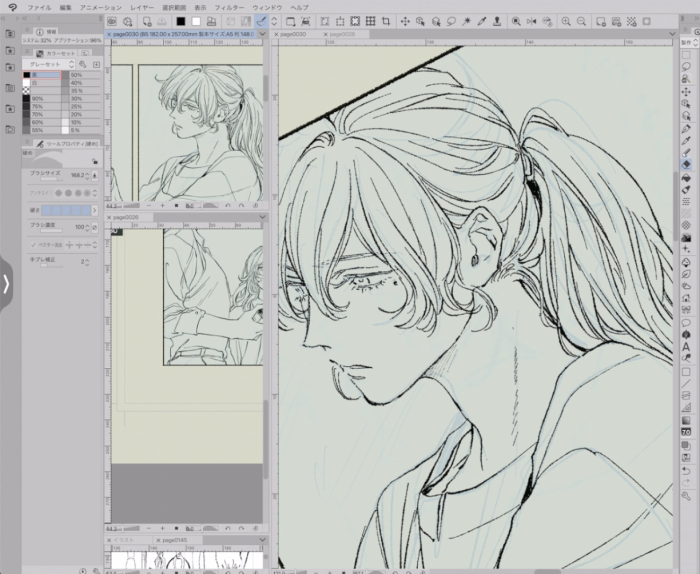Open the フィルター menu
The image size is (700, 574).
tap(229, 8)
